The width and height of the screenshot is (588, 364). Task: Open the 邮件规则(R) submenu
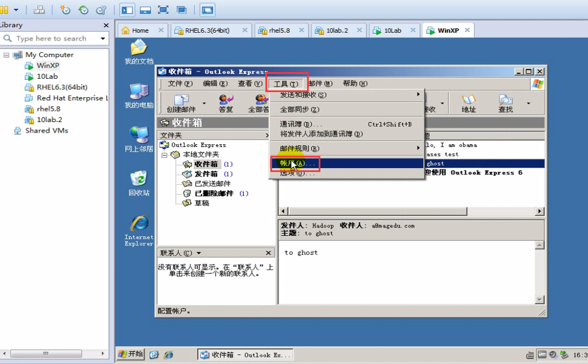(x=347, y=149)
